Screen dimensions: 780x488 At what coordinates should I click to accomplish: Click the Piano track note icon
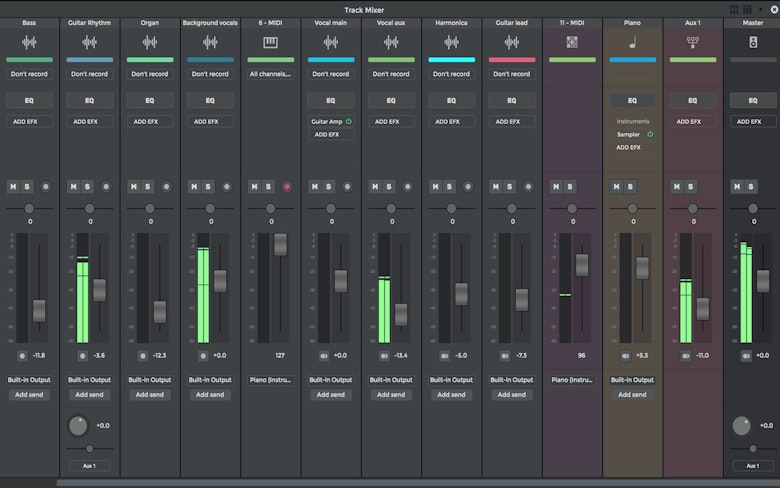tap(632, 43)
